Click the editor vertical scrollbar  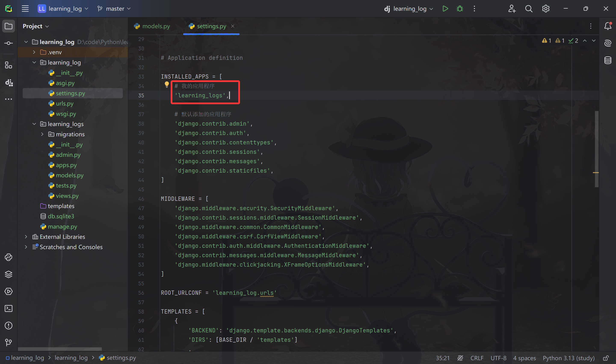pos(596,149)
